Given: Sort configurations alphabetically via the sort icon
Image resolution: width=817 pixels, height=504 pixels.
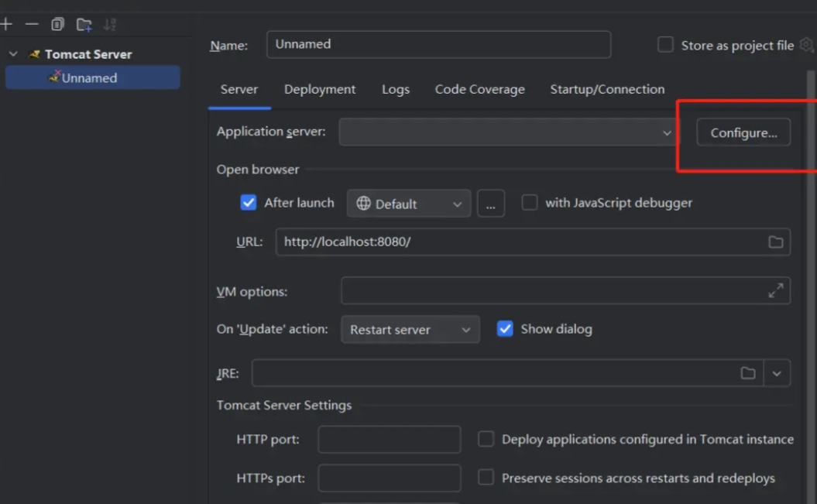Looking at the screenshot, I should click(109, 25).
